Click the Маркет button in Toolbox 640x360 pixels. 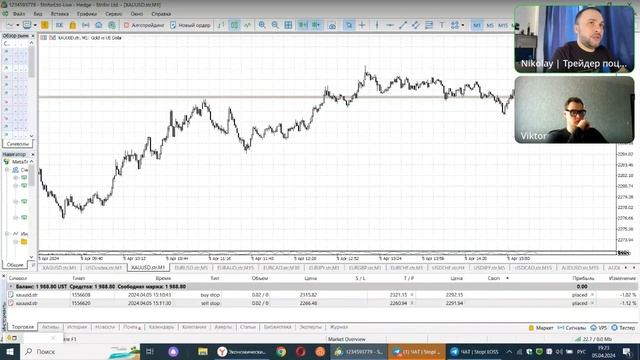point(541,328)
